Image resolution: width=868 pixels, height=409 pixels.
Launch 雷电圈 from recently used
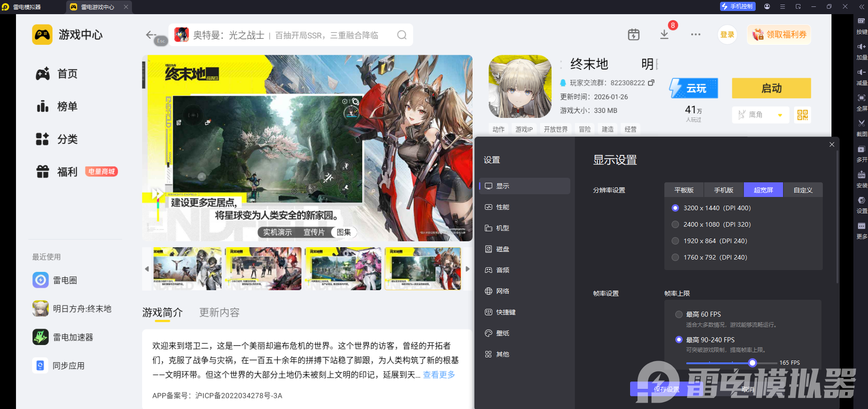tap(55, 280)
